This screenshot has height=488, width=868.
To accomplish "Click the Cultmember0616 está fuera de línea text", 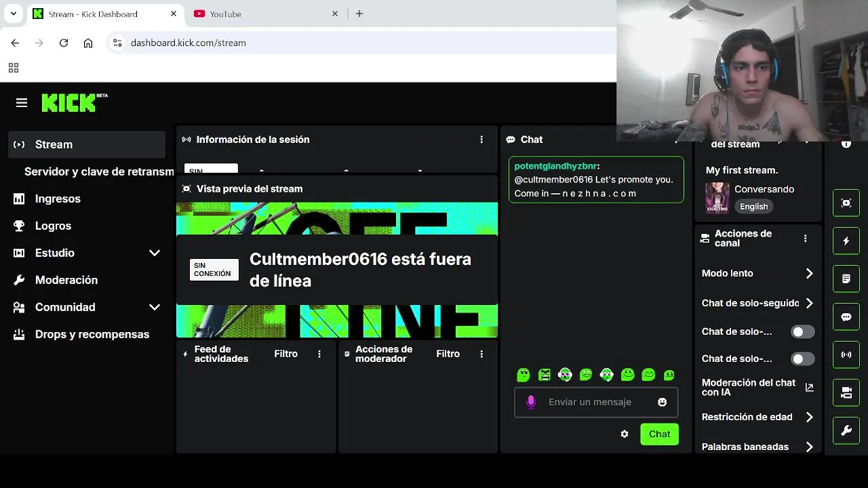I will (x=360, y=270).
